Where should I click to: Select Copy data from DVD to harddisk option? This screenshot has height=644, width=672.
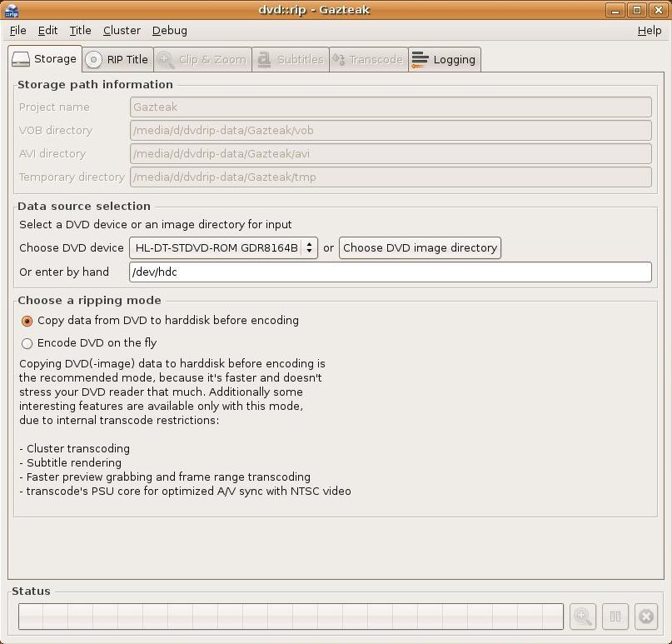pyautogui.click(x=160, y=320)
